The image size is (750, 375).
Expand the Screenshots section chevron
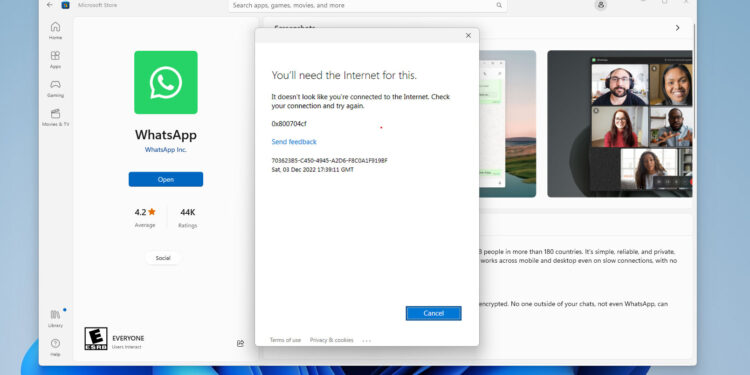tap(677, 28)
